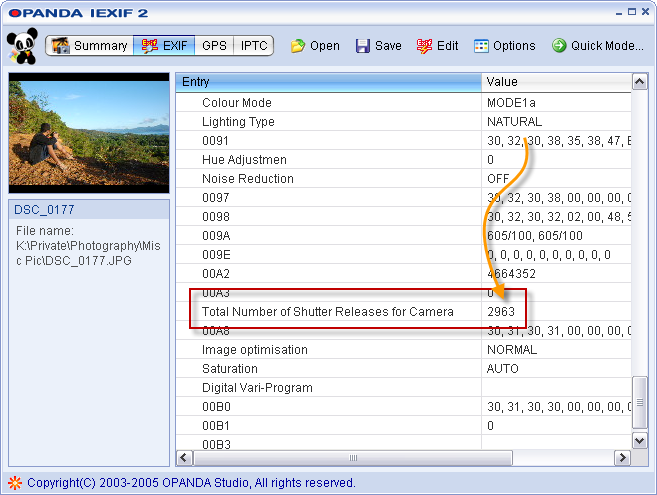Click the horizontal scrollbar left arrow
This screenshot has height=495, width=657.
(x=184, y=458)
